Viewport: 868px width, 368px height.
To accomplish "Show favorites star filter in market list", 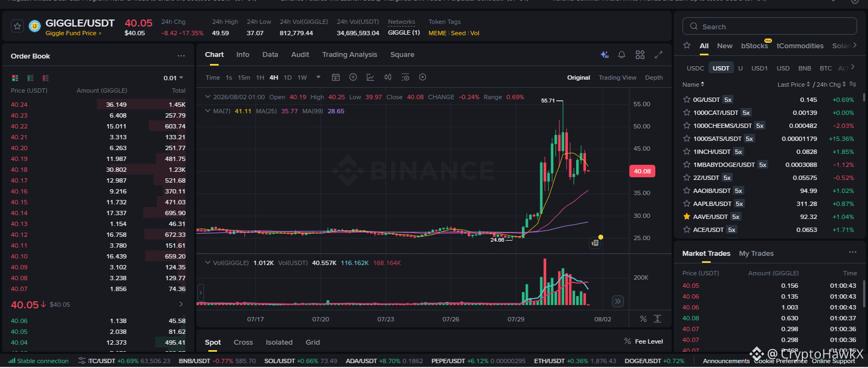I will coord(687,46).
